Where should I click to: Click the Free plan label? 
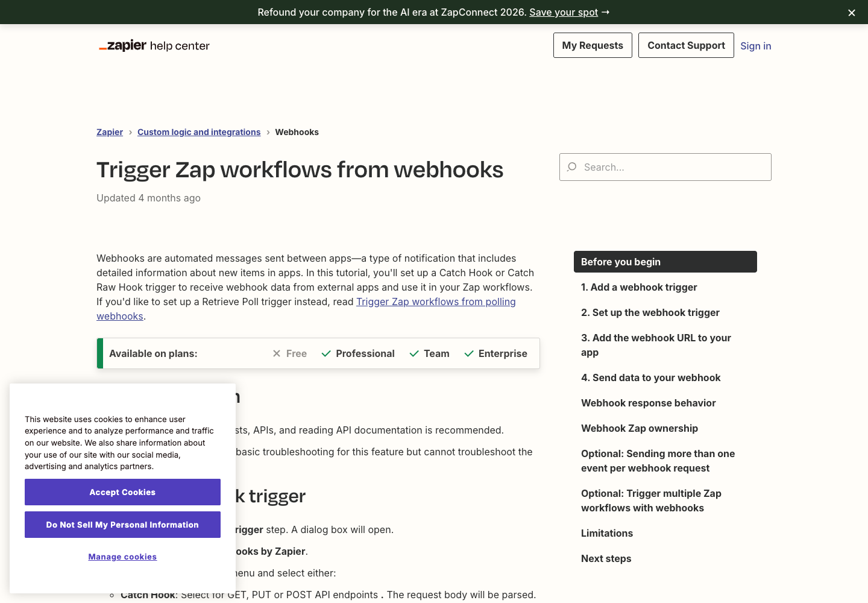297,353
